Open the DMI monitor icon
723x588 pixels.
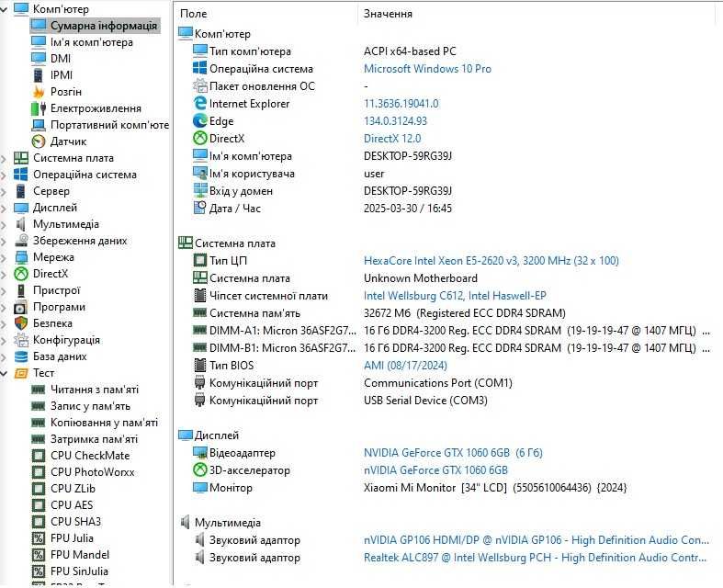point(39,59)
